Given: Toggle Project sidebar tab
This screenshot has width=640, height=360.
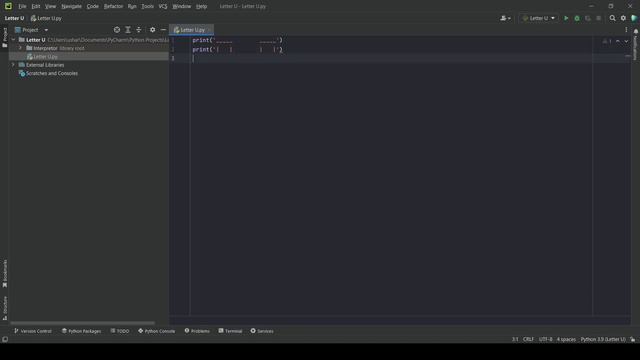Looking at the screenshot, I should tap(4, 38).
